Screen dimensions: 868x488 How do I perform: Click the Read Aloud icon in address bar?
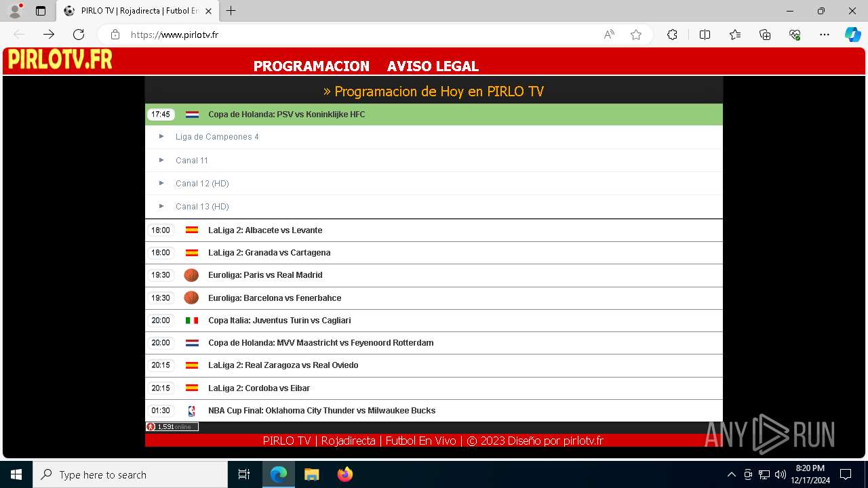pos(609,35)
